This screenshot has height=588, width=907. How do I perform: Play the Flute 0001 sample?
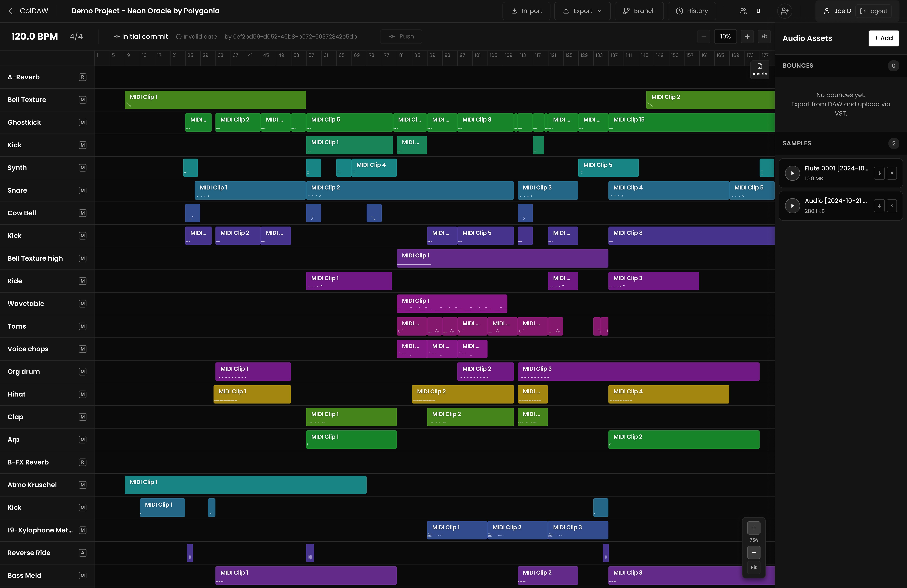tap(792, 173)
